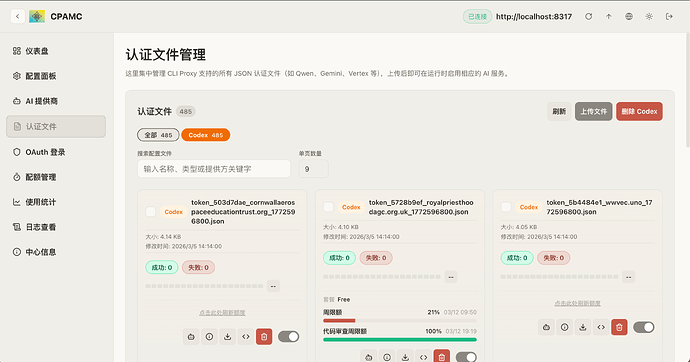Download the cornwallaeros token file
The height and width of the screenshot is (362, 690).
click(x=228, y=337)
